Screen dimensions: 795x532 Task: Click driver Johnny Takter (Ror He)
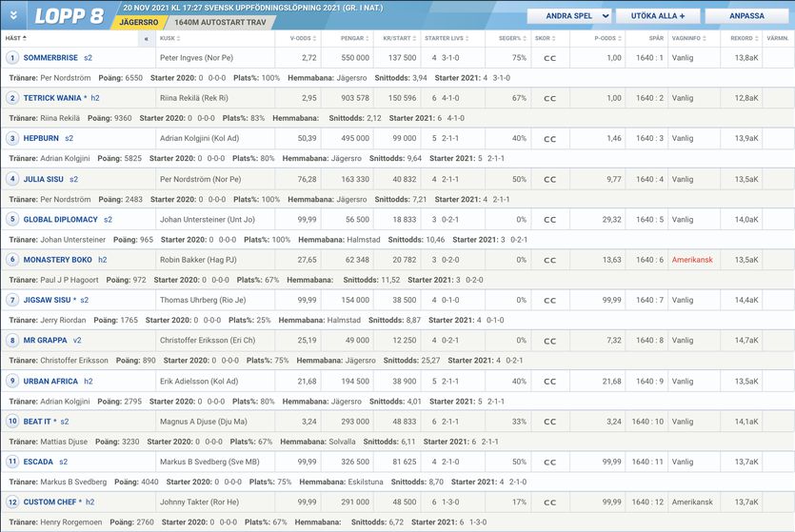click(x=199, y=502)
